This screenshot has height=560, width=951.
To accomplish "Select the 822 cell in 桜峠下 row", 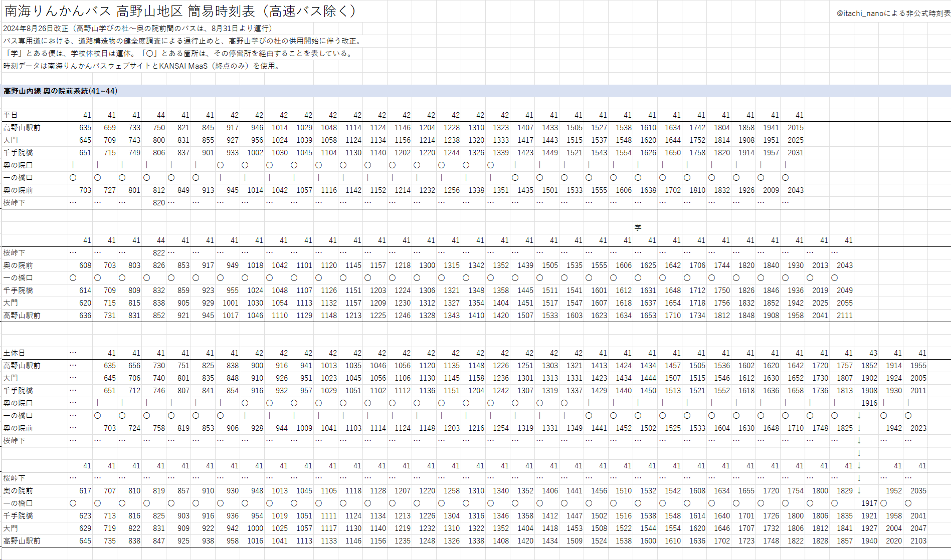I will (158, 253).
